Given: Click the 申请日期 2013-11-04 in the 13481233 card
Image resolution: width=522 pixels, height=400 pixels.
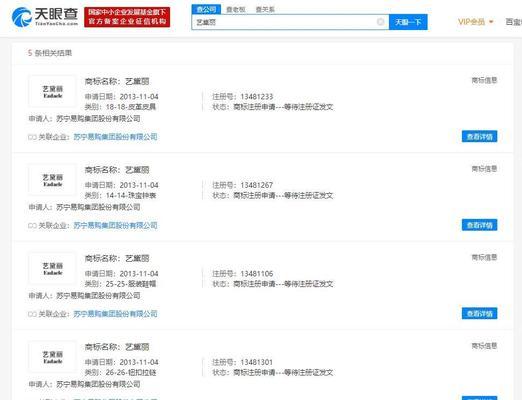Looking at the screenshot, I should tap(122, 97).
